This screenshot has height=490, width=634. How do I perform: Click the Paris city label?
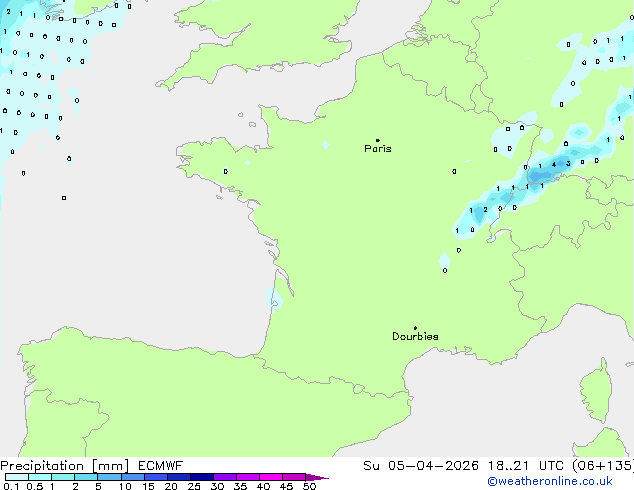click(378, 149)
